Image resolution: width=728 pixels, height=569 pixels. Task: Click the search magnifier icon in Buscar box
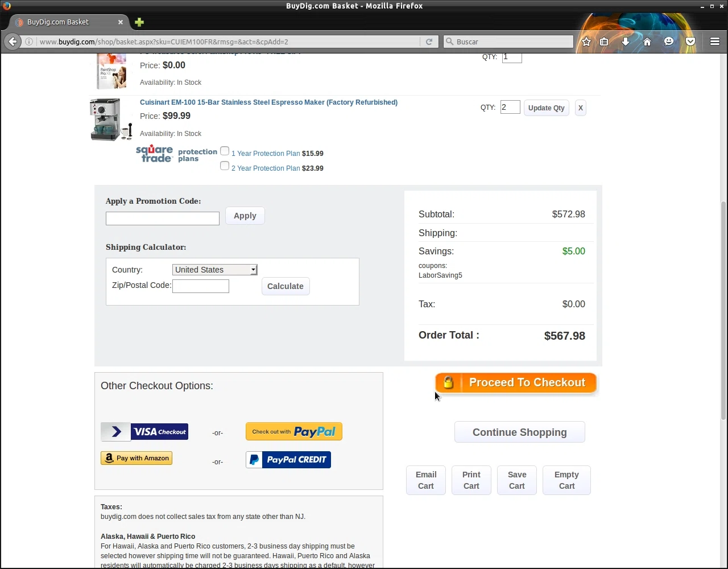[x=449, y=42]
